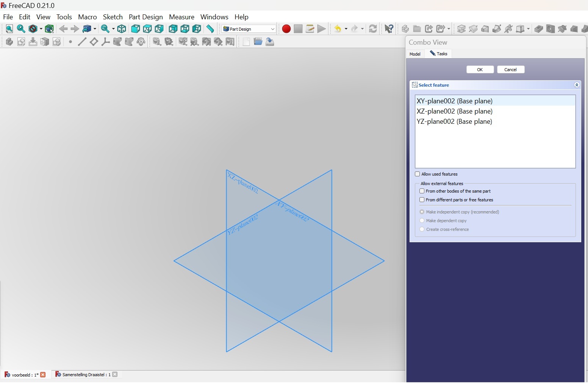Open the Measure menu

click(x=182, y=17)
